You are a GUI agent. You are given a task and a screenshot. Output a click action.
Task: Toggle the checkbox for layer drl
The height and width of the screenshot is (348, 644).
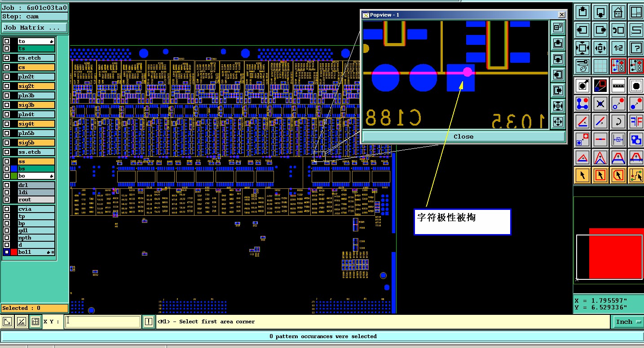pyautogui.click(x=7, y=185)
